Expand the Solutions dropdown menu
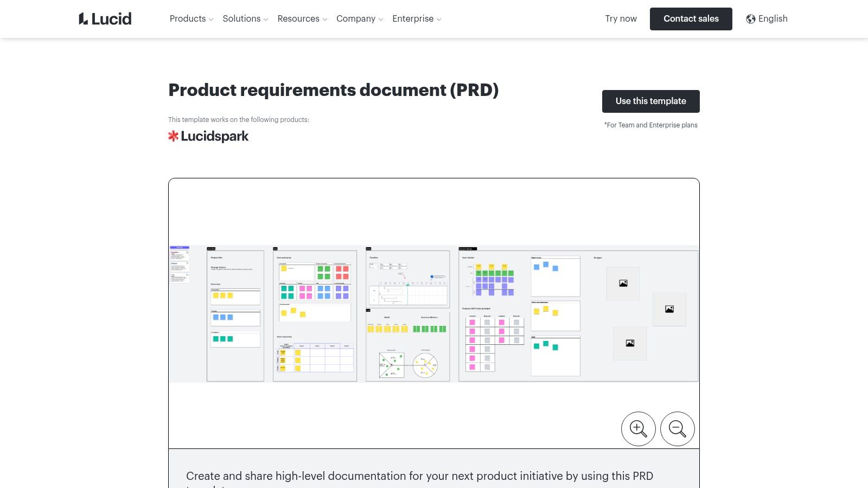Image resolution: width=868 pixels, height=488 pixels. click(x=245, y=19)
